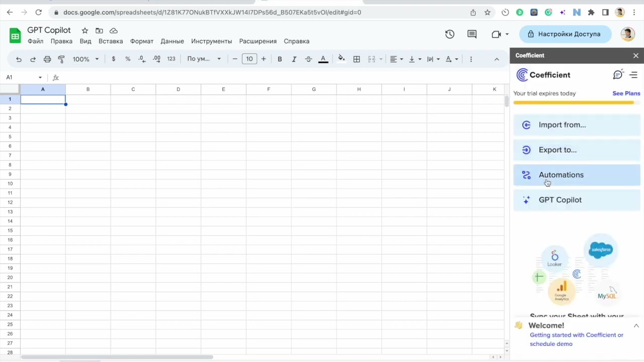Toggle strikethrough formatting
Screen dimensions: 644x362
coord(308,59)
